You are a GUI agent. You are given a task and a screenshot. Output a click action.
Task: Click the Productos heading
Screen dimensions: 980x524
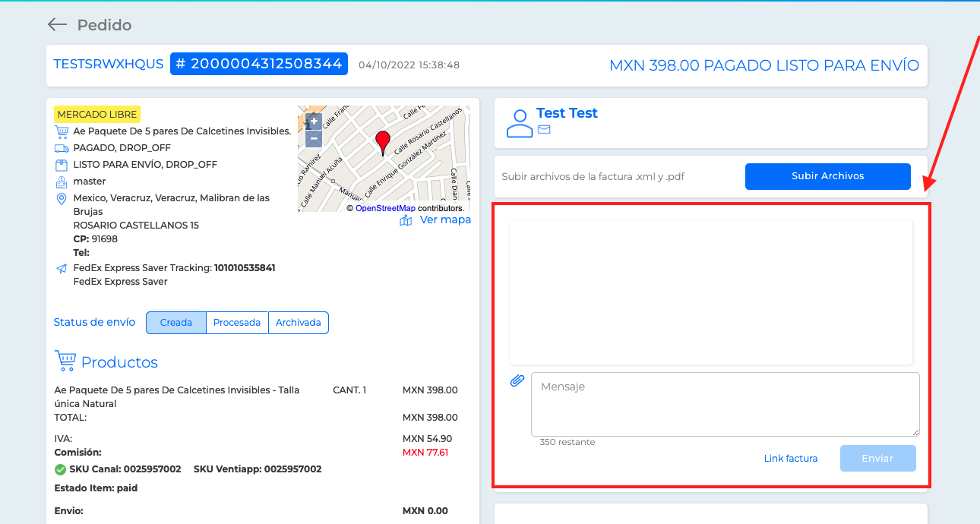119,362
